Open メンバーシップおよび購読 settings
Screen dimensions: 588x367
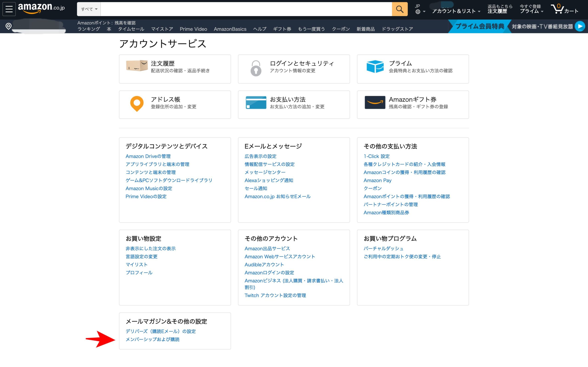click(153, 339)
